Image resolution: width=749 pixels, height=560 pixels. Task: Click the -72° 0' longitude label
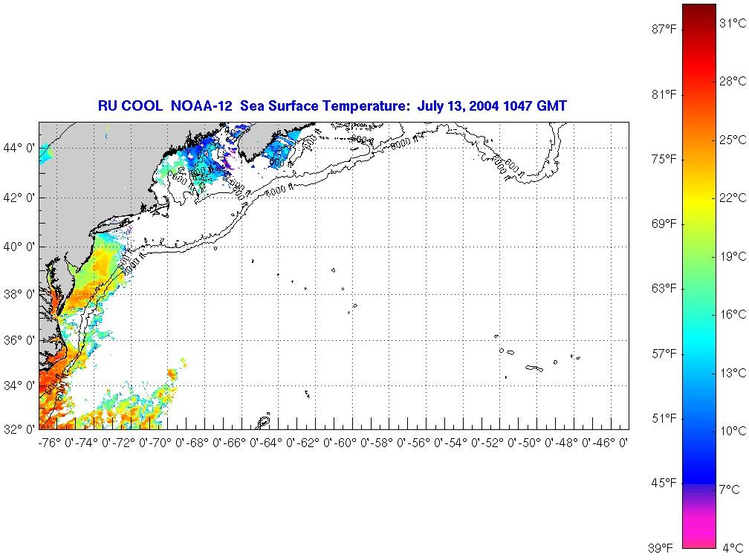[x=130, y=443]
